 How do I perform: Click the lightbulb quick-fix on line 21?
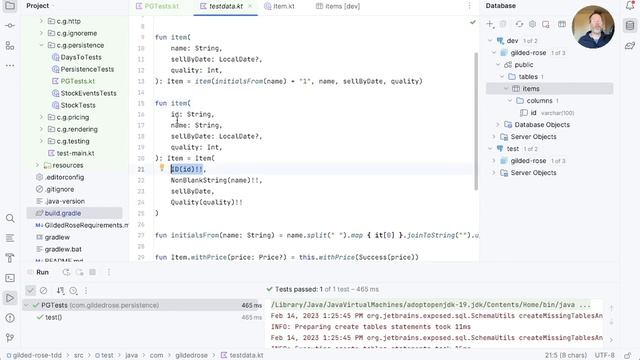[162, 167]
